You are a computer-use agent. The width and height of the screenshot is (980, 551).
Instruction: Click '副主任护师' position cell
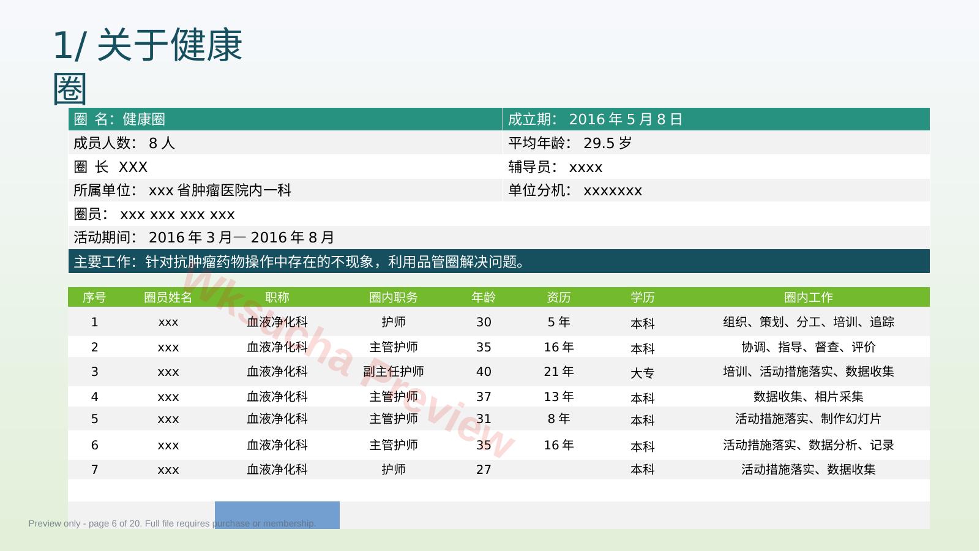coord(394,371)
